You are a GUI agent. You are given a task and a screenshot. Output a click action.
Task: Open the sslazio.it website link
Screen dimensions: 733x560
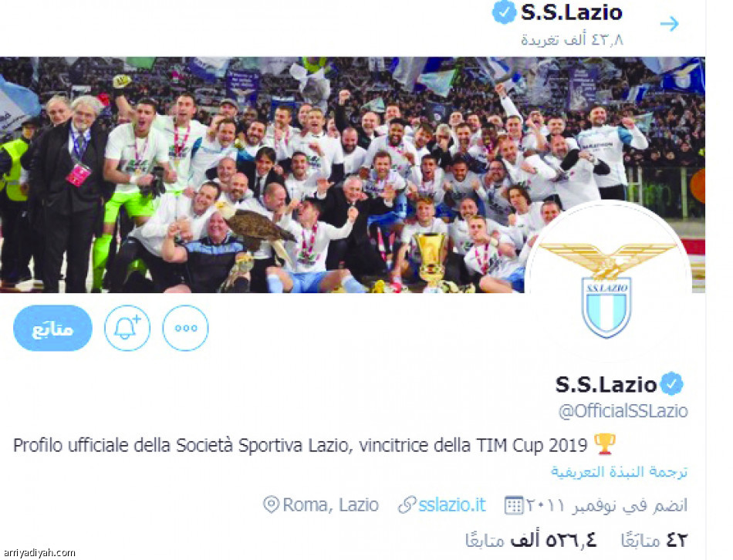451,504
